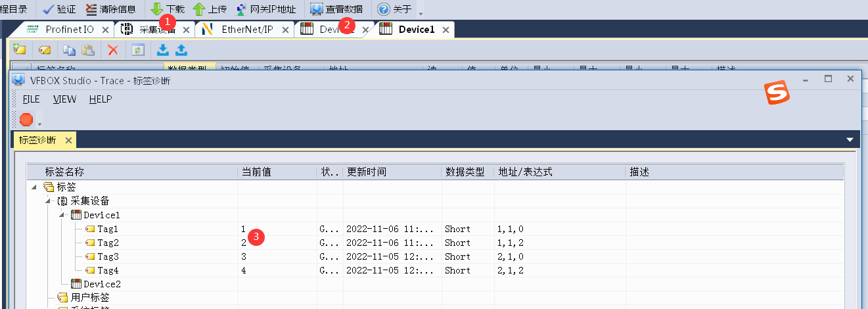Select Tag3 in the tree
The width and height of the screenshot is (868, 309).
coord(108,256)
